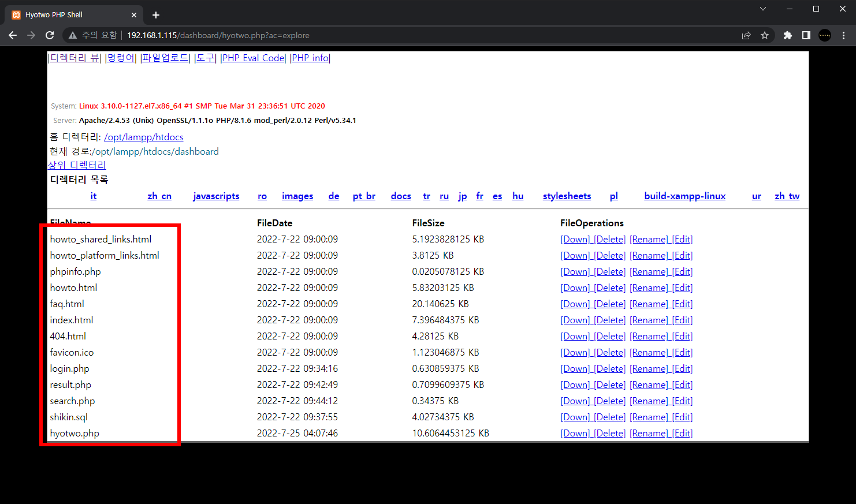Open the Extensions puzzle icon
The image size is (856, 504).
787,35
